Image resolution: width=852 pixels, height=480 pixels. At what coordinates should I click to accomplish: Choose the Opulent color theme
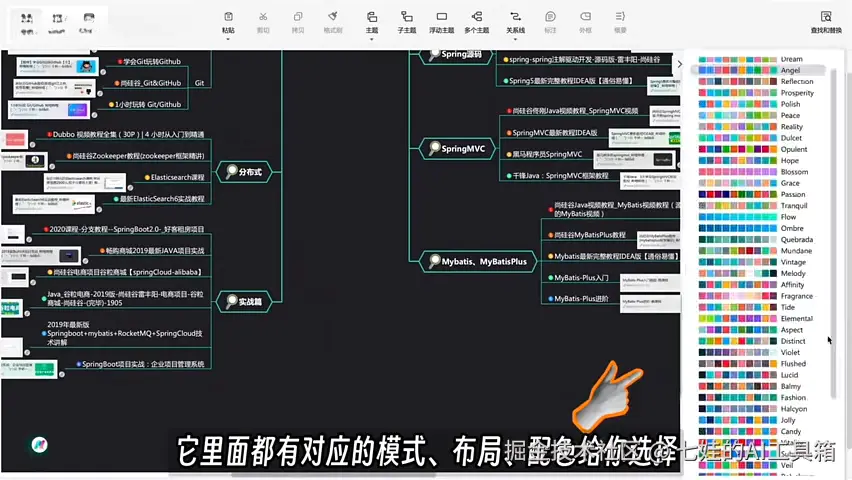coord(753,149)
